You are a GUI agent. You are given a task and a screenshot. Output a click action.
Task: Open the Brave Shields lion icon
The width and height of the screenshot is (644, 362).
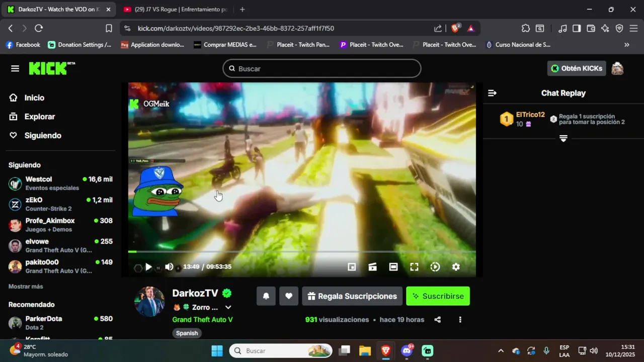(455, 29)
